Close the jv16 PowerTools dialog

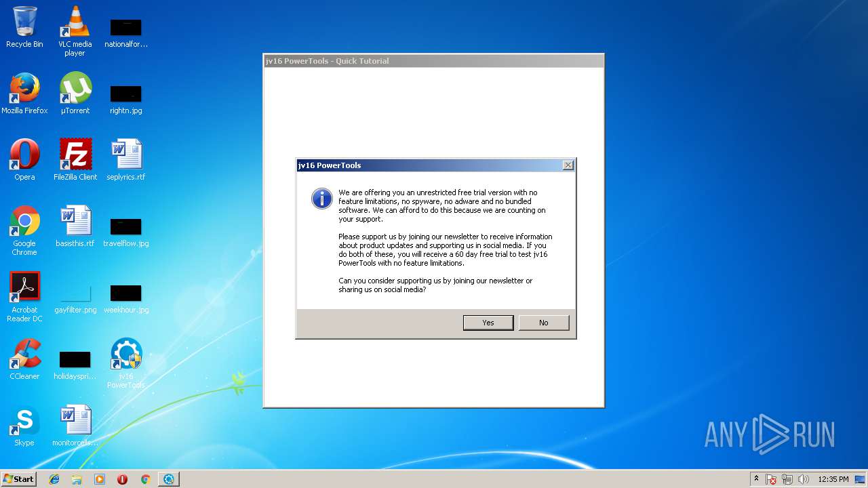click(x=568, y=165)
